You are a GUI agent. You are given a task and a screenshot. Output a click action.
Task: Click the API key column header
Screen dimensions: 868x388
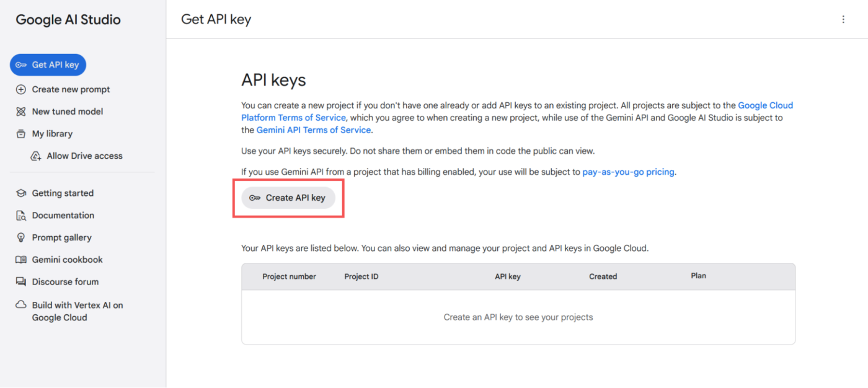coord(508,276)
